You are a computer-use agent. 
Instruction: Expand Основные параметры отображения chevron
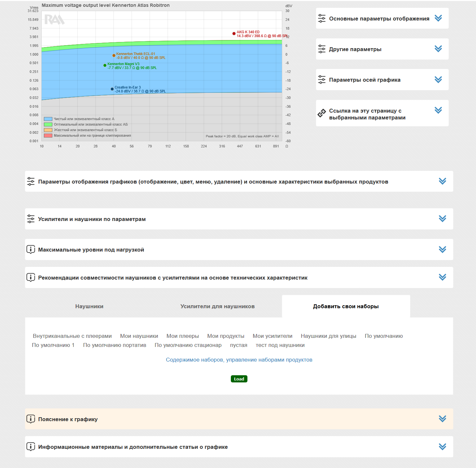[438, 18]
